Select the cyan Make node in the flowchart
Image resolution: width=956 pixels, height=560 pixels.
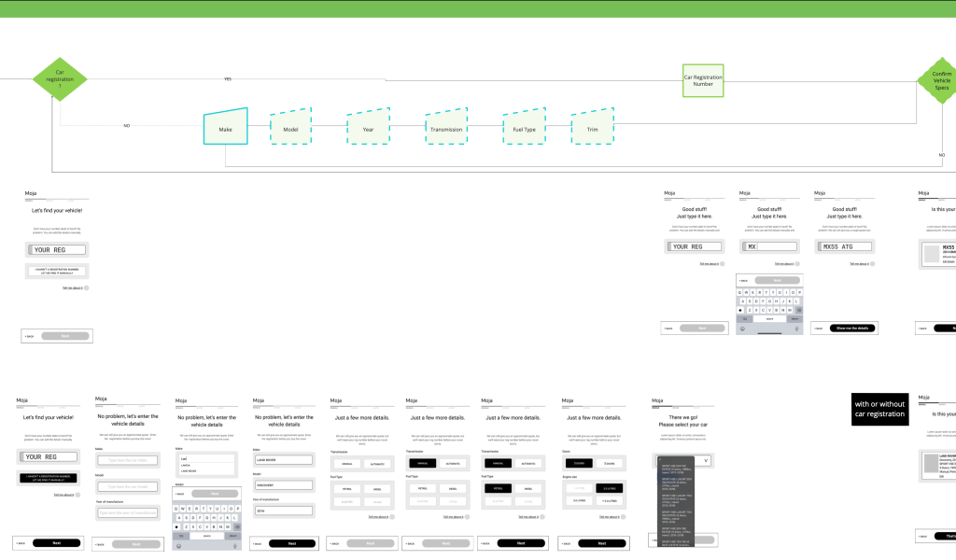[x=225, y=127]
